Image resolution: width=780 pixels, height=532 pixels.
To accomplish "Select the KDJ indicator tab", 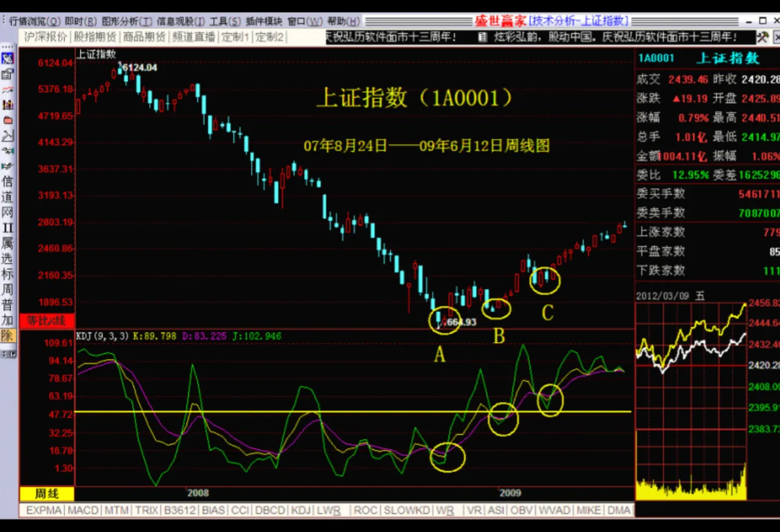I will click(x=301, y=510).
